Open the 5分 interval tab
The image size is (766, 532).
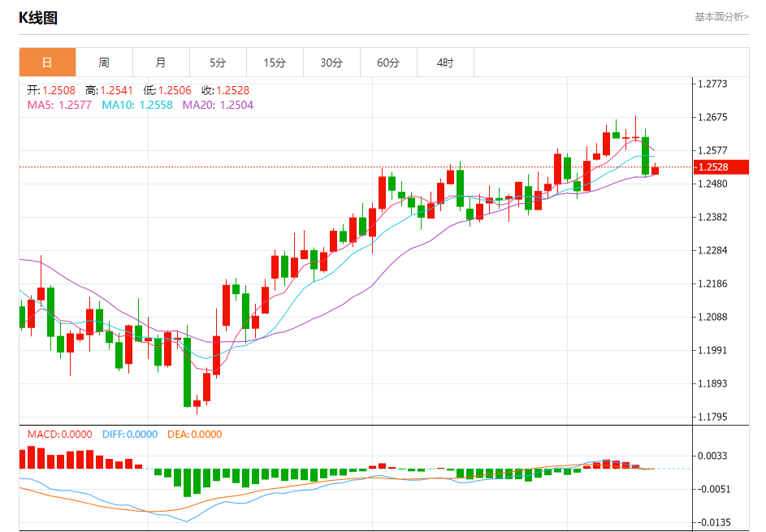click(x=218, y=62)
